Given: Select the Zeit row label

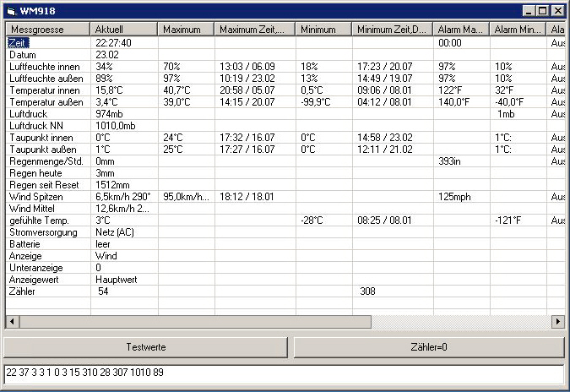Looking at the screenshot, I should [18, 42].
